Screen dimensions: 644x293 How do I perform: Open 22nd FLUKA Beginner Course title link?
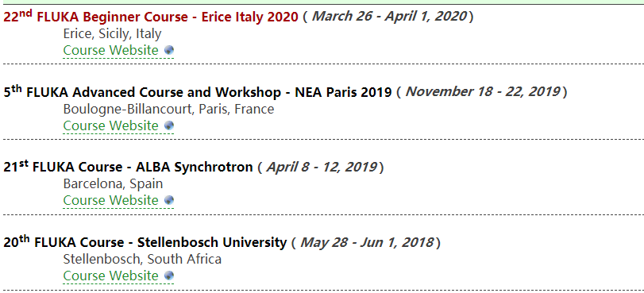click(x=151, y=17)
